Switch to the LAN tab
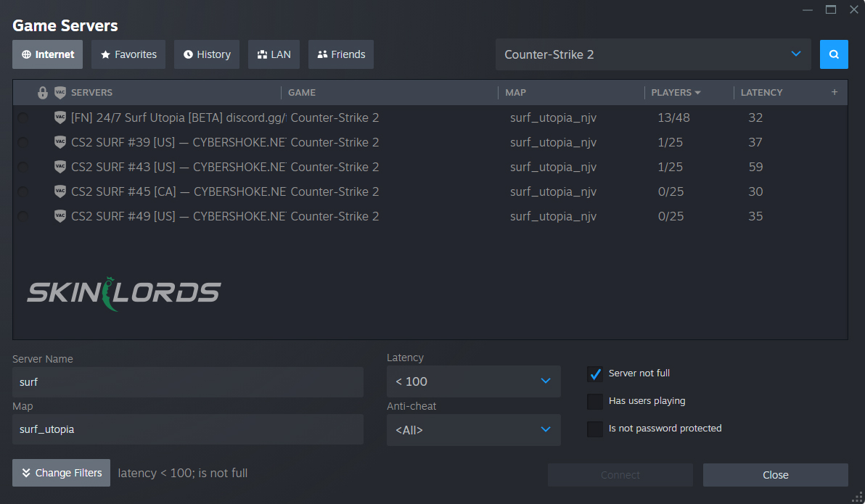Screen dimensions: 865x504 (274, 54)
